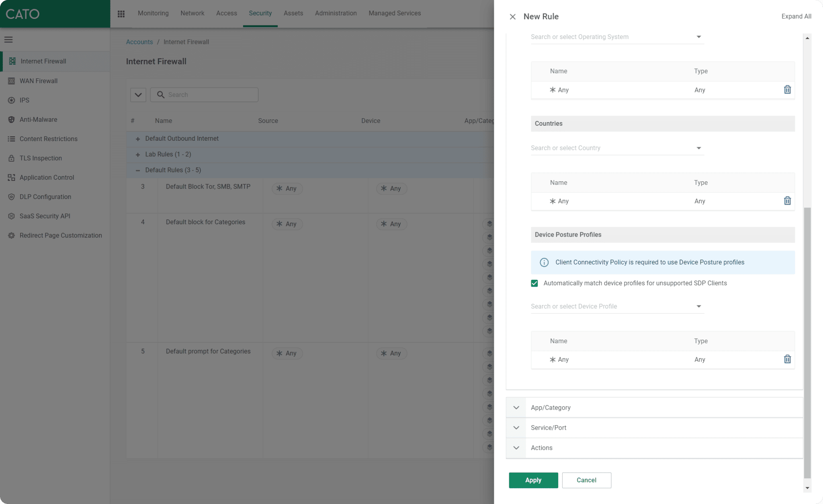Open the Administration menu tab
823x504 pixels.
pos(336,13)
